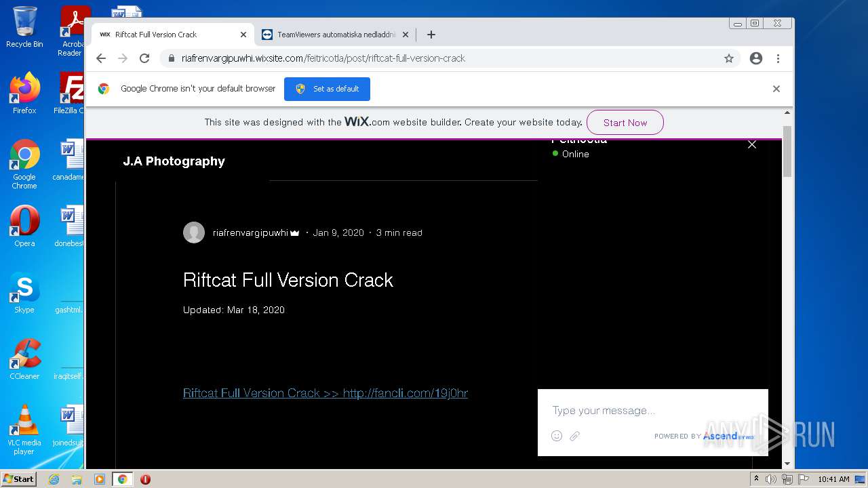
Task: Switch to the TeamViewers automatiska nedladdning tab
Action: pos(336,35)
